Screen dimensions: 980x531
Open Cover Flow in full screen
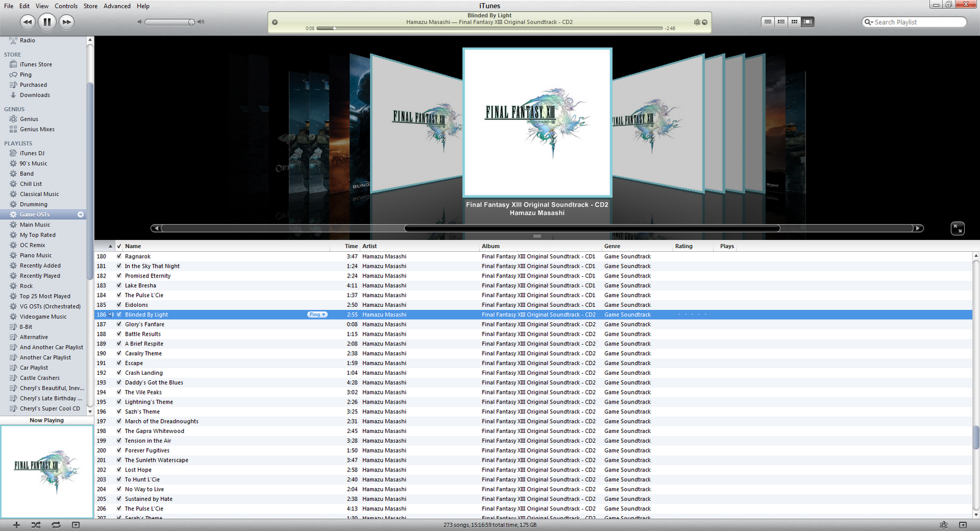coord(957,228)
